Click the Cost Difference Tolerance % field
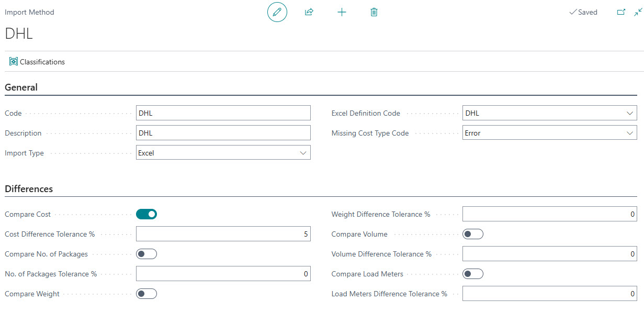The height and width of the screenshot is (312, 644). (x=223, y=234)
